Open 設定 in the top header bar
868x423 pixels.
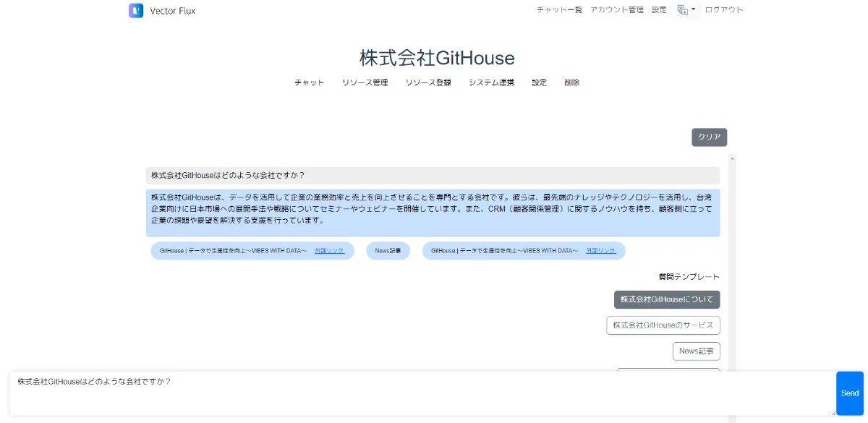(x=659, y=10)
